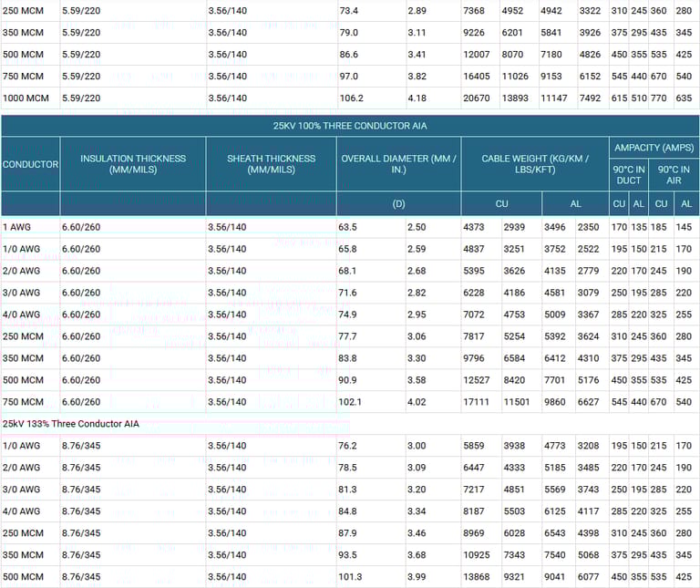
Task: Select the AMPACITY (AMPS) header cell
Action: [653, 148]
